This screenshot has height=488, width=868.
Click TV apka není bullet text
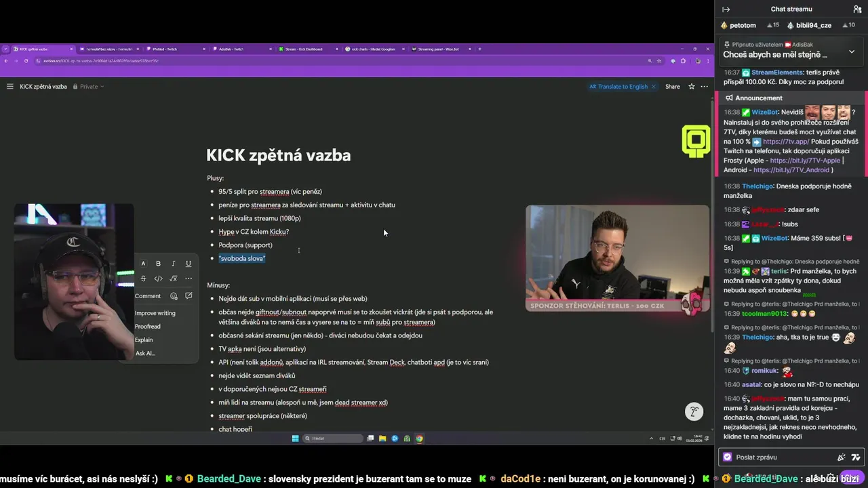point(262,349)
